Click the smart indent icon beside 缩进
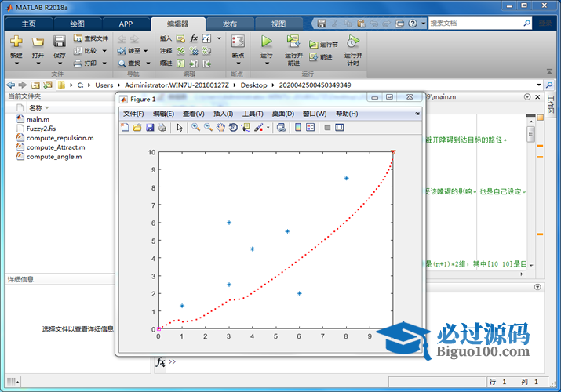 pos(181,64)
